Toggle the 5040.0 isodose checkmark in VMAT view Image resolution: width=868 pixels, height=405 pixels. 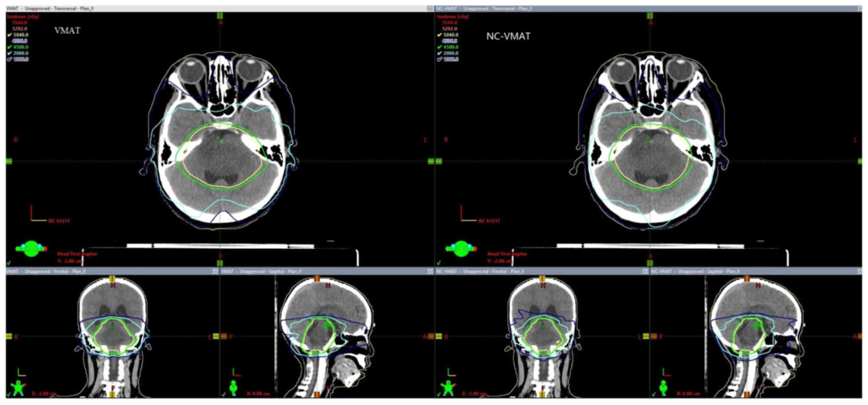(9, 35)
